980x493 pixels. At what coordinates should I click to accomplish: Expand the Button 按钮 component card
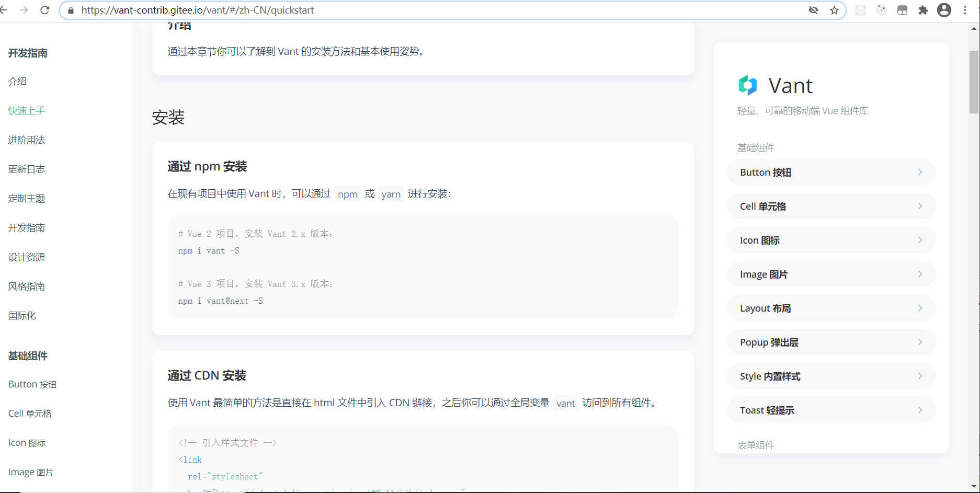[x=831, y=172]
